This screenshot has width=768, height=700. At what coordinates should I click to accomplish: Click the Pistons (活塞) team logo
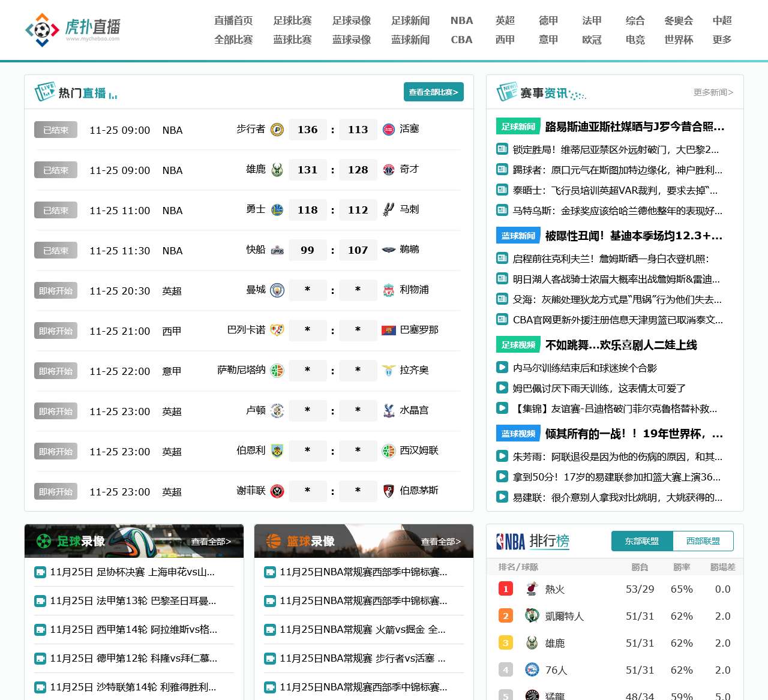tap(389, 130)
